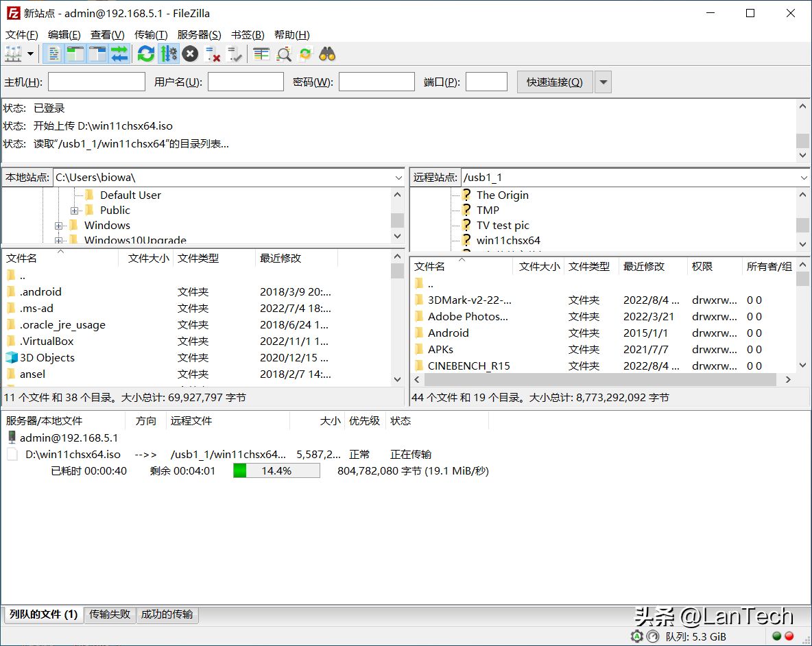The image size is (812, 646).
Task: Open the directory comparison icon
Action: pos(283,54)
